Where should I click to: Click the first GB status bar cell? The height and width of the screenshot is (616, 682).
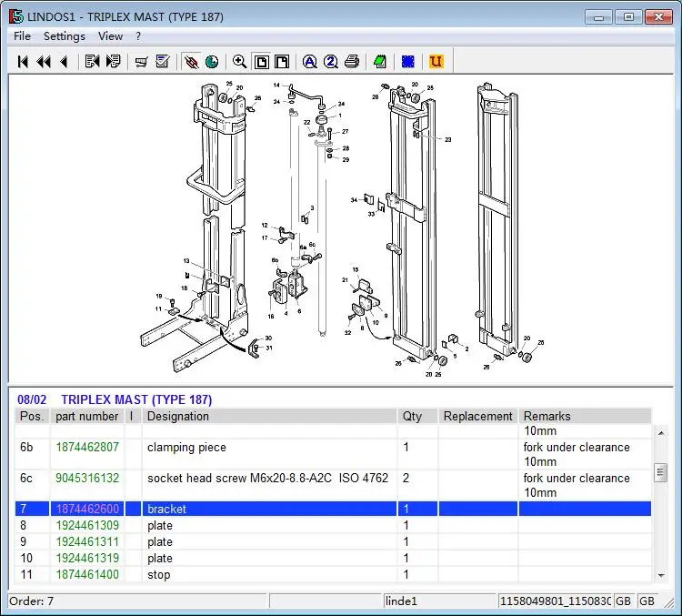(623, 601)
